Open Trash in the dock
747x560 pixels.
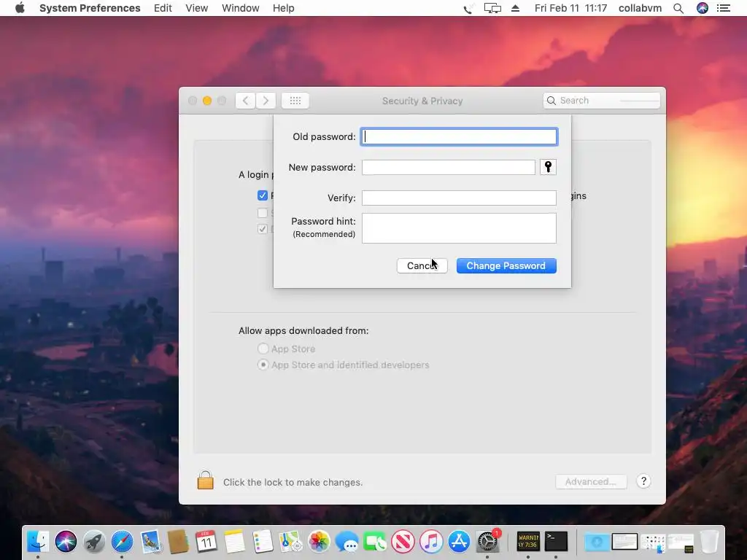pyautogui.click(x=709, y=542)
